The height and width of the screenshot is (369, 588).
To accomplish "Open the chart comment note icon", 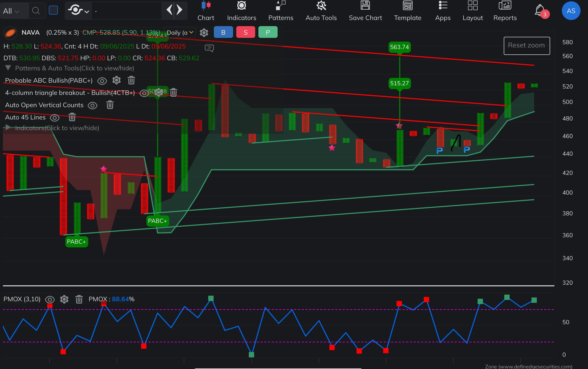I will [x=209, y=48].
